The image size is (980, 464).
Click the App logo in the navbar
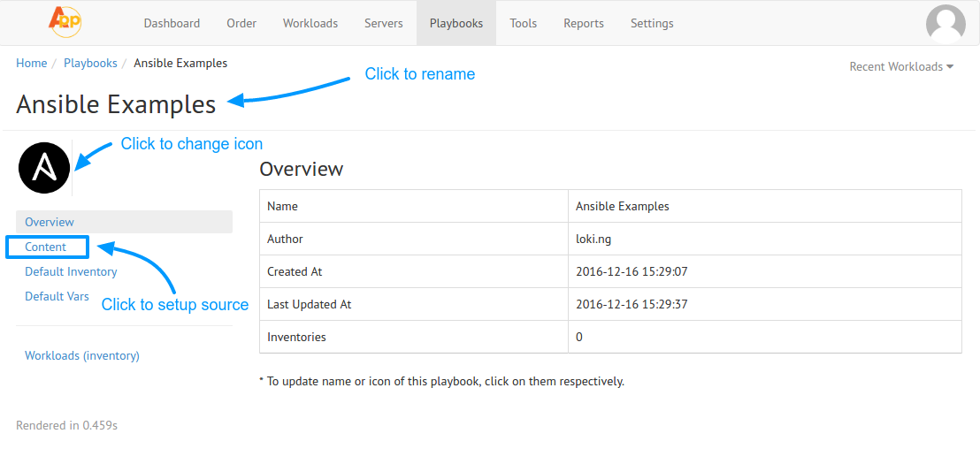pyautogui.click(x=65, y=22)
